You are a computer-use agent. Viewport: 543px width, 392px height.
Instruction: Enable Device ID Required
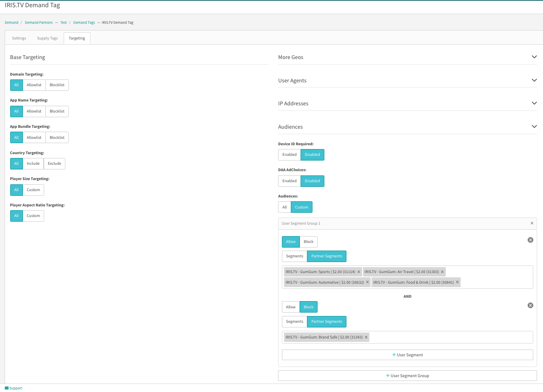point(290,155)
